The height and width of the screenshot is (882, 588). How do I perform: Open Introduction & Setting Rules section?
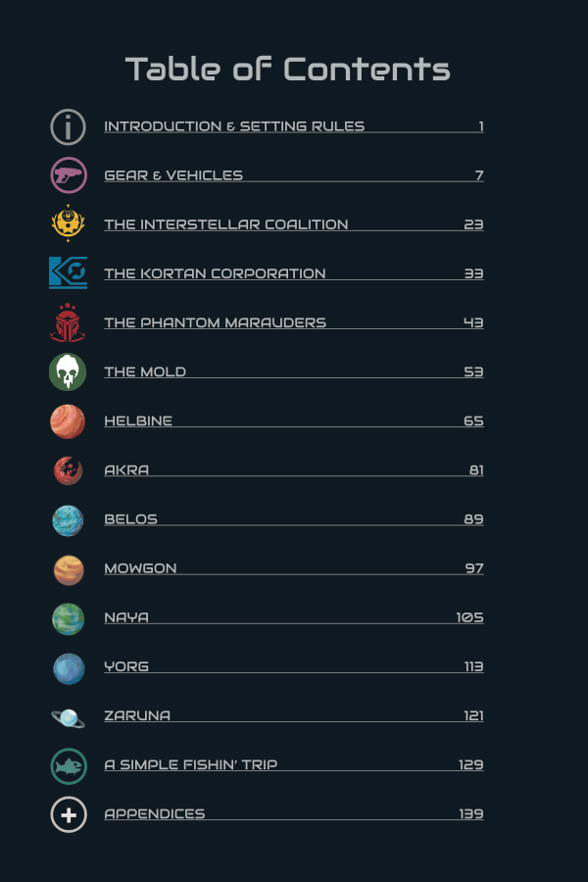[x=234, y=126]
